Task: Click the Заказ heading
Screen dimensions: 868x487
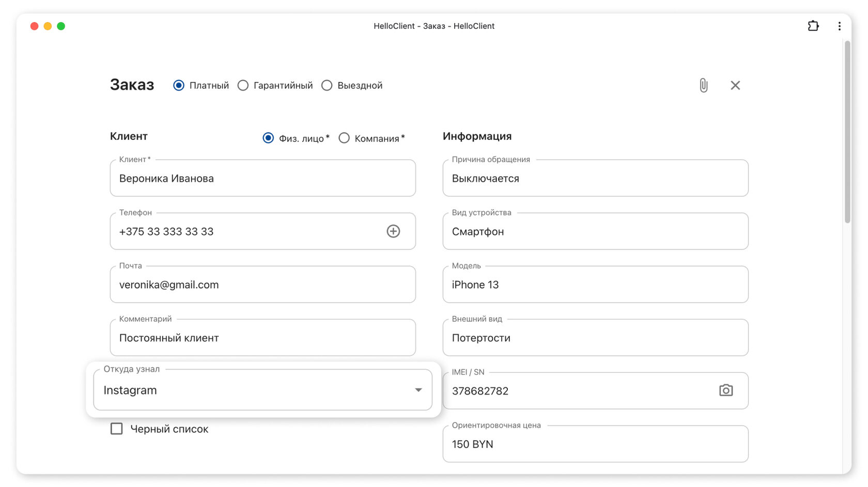Action: point(132,85)
